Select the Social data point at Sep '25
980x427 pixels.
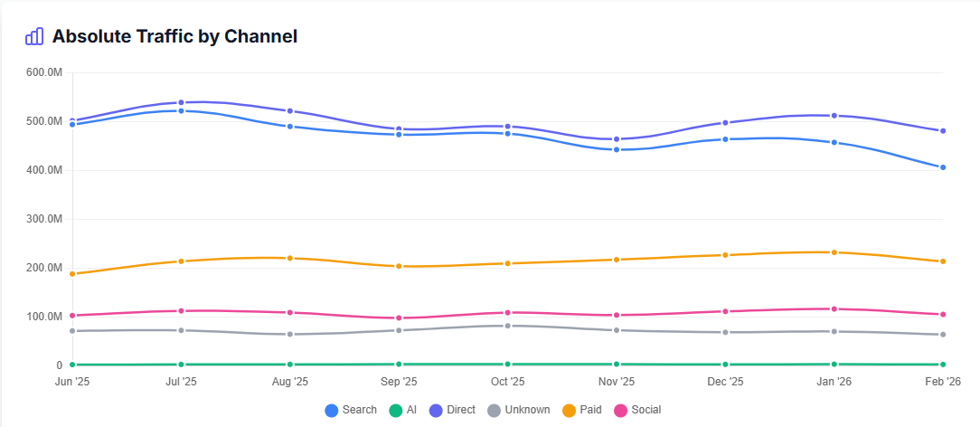399,318
